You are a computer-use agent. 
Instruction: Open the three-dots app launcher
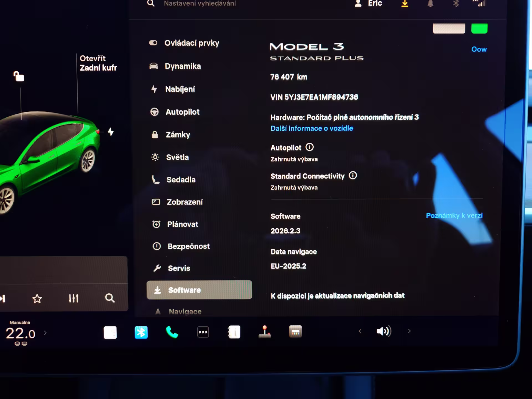click(203, 332)
